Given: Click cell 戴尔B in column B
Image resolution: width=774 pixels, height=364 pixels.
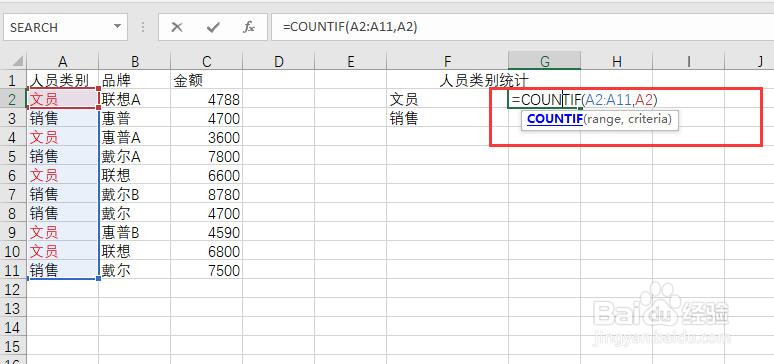Looking at the screenshot, I should coord(135,194).
